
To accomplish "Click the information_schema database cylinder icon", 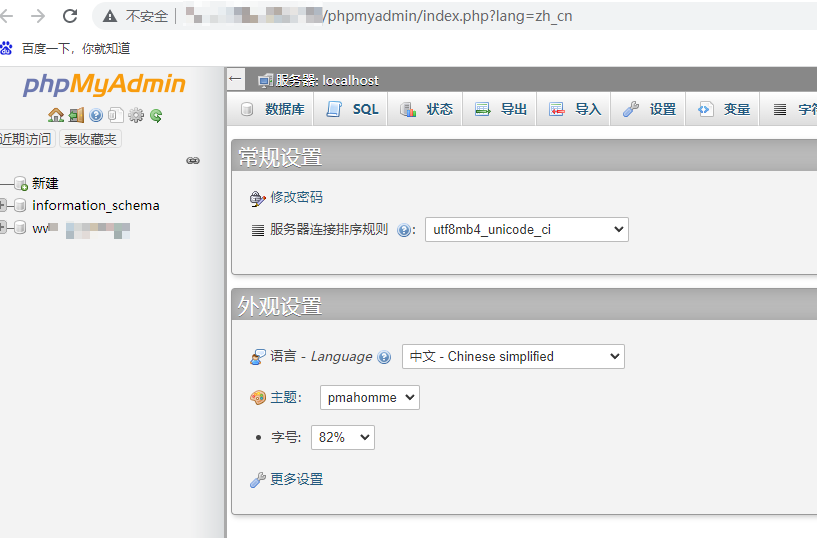I will click(20, 205).
